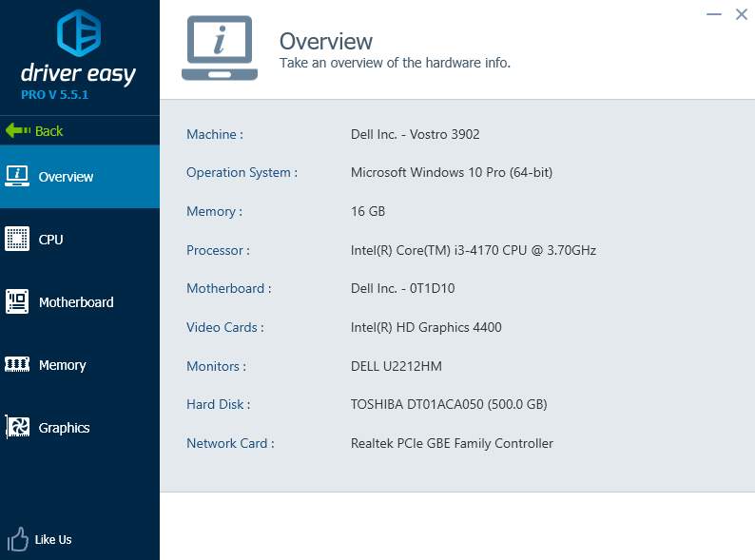Click the PRO V 5.5.1 version text
The image size is (755, 560).
[x=54, y=94]
